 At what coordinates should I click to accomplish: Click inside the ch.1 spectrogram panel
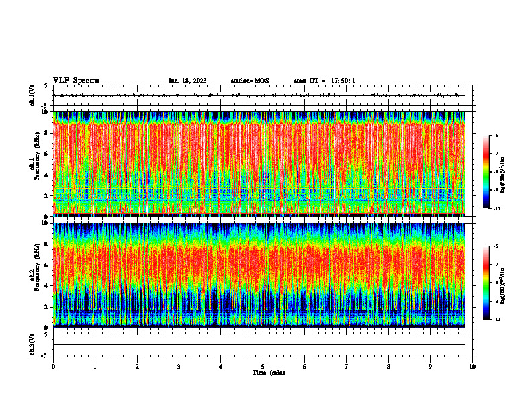click(259, 164)
